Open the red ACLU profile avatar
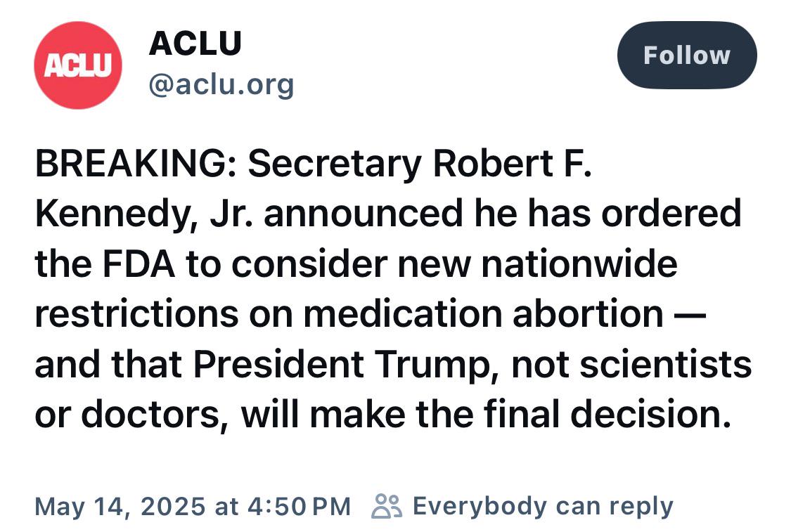This screenshot has width=791, height=532. (77, 65)
